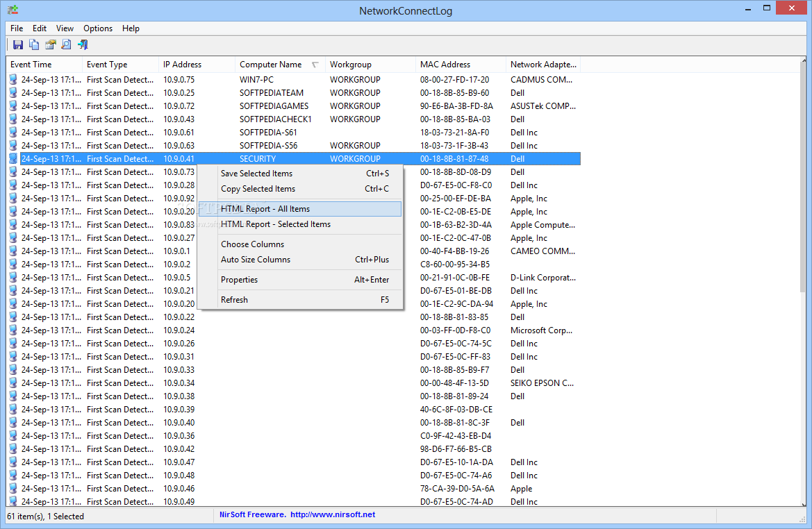This screenshot has width=812, height=529.
Task: Click the computer icon of the 10.9.0.31 row
Action: (13, 357)
